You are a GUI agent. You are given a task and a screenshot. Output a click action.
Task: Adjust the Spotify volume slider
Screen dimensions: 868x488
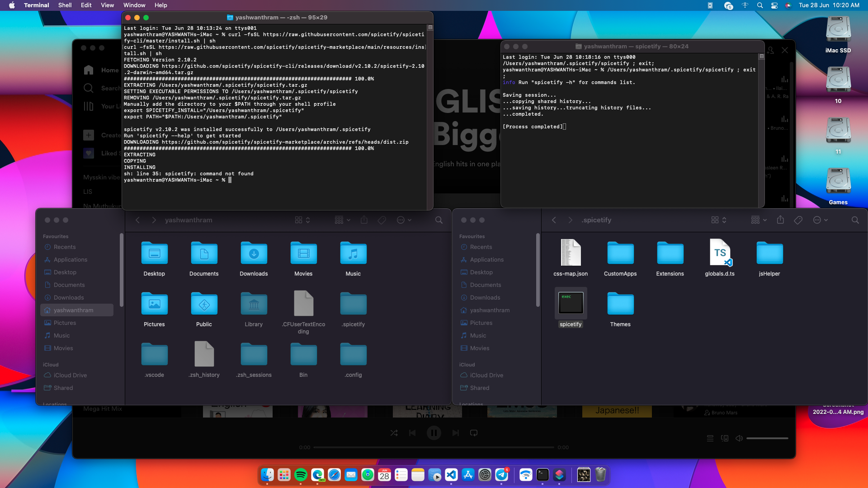tap(767, 438)
